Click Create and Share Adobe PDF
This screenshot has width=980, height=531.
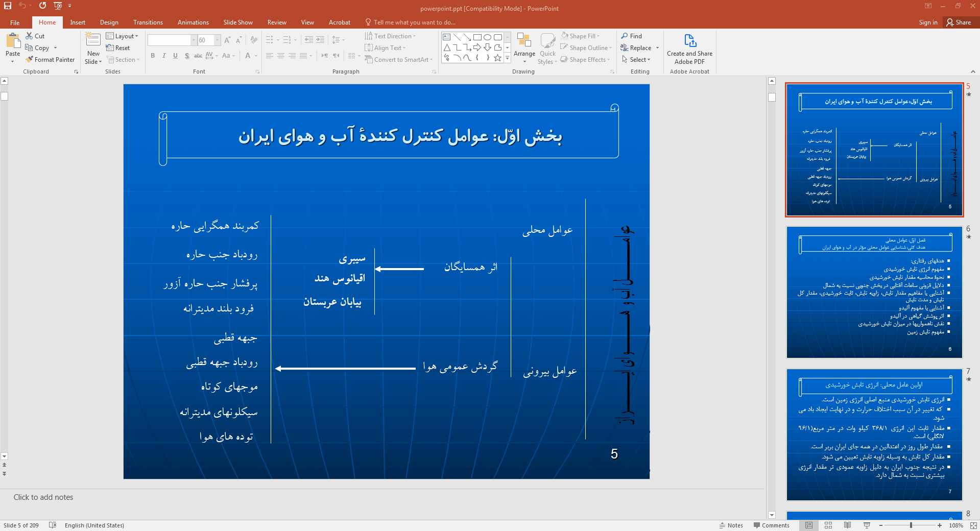(689, 50)
